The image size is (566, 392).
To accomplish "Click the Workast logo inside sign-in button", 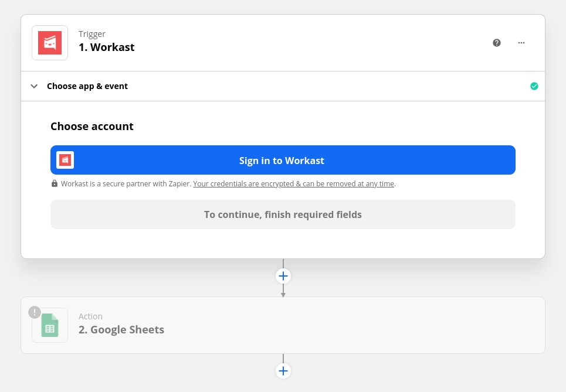I will point(65,160).
